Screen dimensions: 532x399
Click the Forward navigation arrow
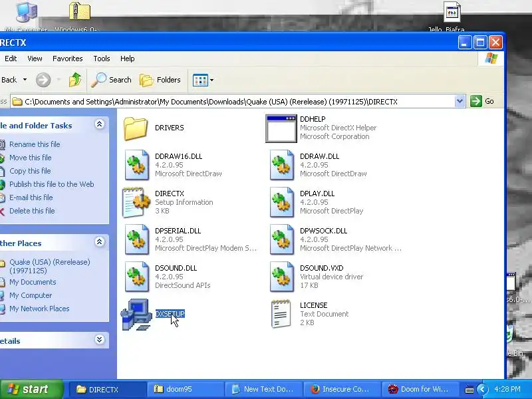(x=43, y=80)
